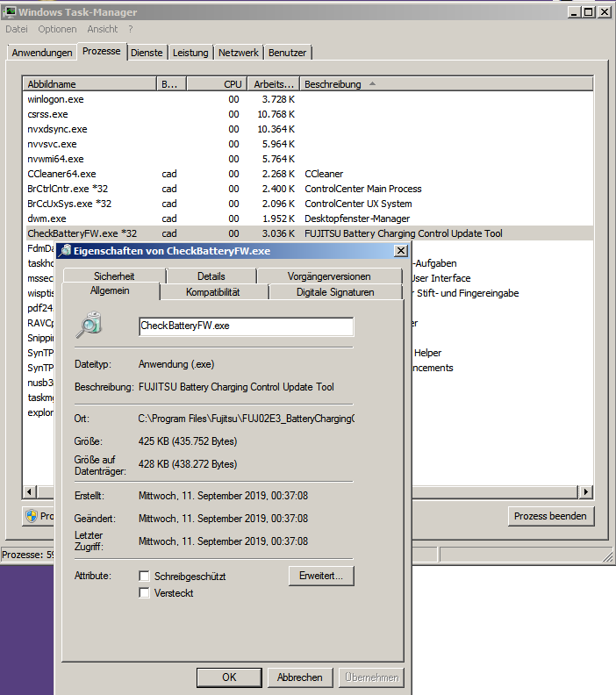Image resolution: width=616 pixels, height=695 pixels.
Task: Select the csrss.exe process
Action: [308, 114]
